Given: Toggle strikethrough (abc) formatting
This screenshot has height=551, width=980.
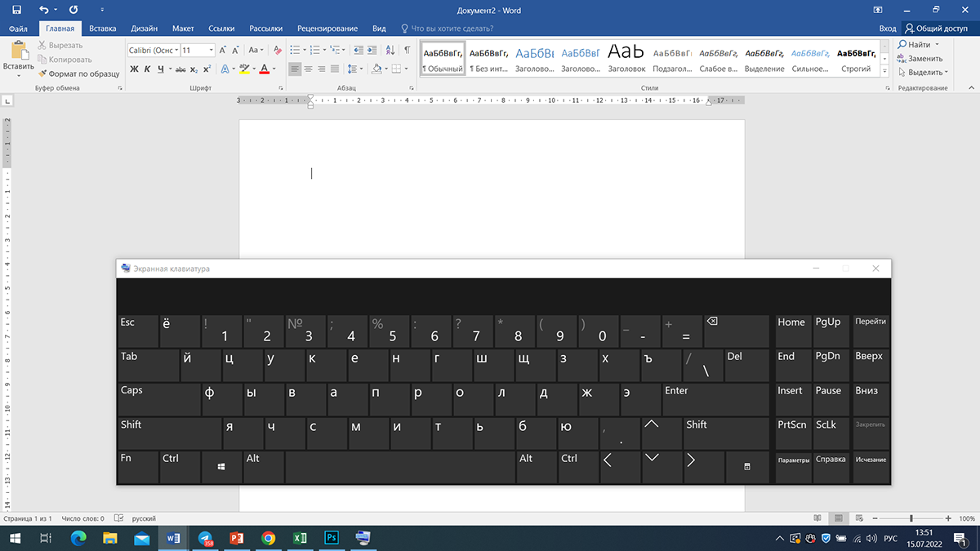Looking at the screenshot, I should click(179, 69).
